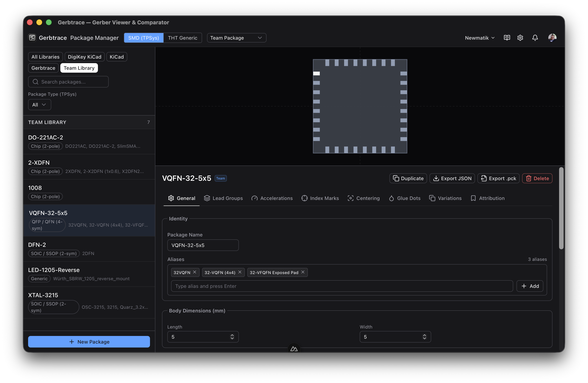
Task: Remove the 32VQFN alias
Action: [x=195, y=272]
